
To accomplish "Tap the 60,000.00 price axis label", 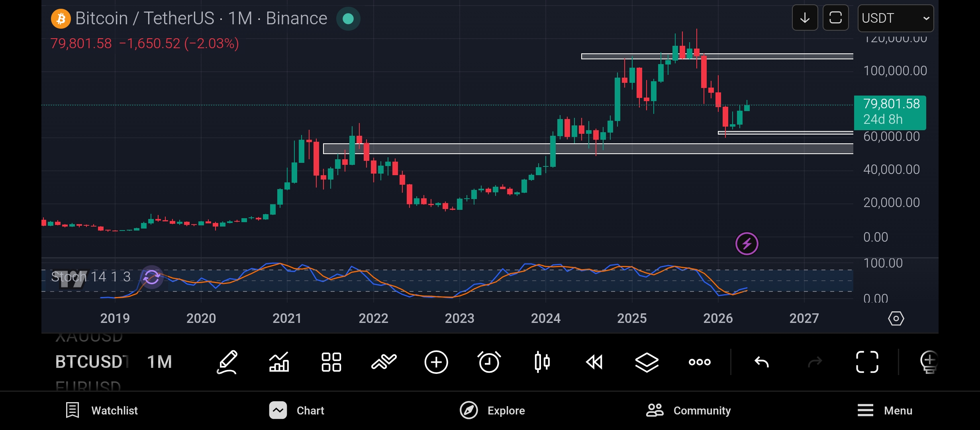I will tap(892, 137).
